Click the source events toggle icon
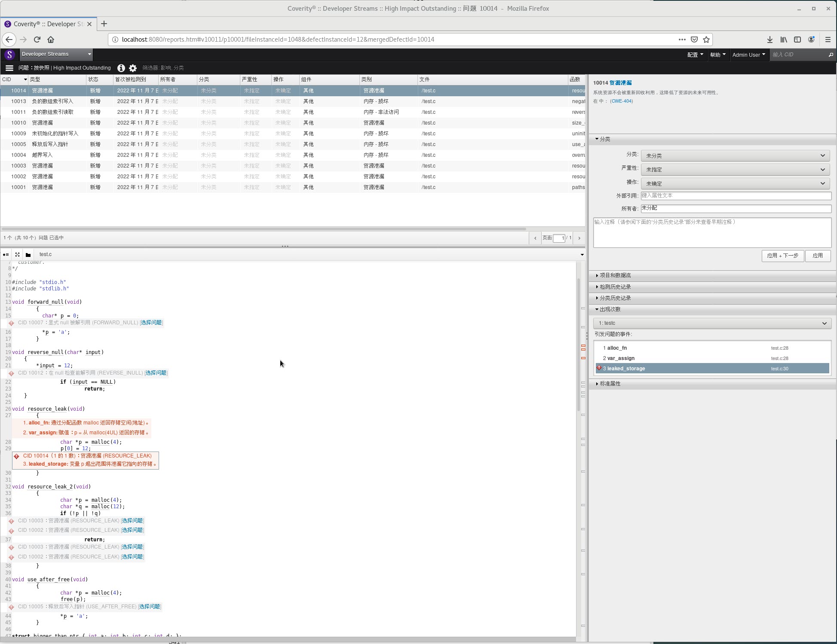The height and width of the screenshot is (644, 837). [x=6, y=254]
